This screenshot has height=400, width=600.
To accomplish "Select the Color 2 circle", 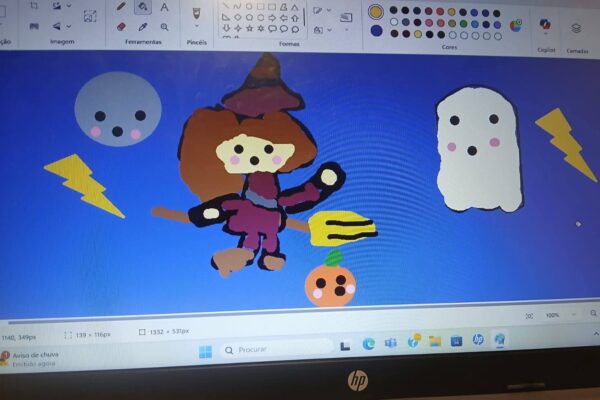I will (376, 30).
